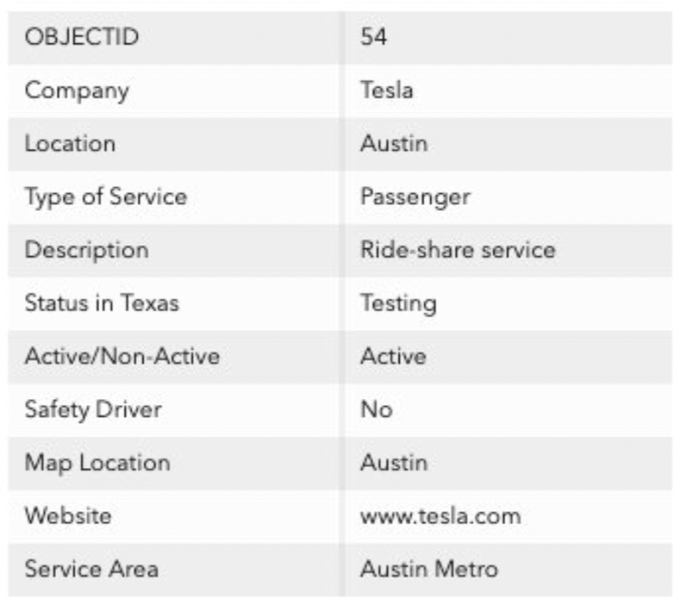The width and height of the screenshot is (679, 616).
Task: Select the Austin value beside Location
Action: click(394, 144)
